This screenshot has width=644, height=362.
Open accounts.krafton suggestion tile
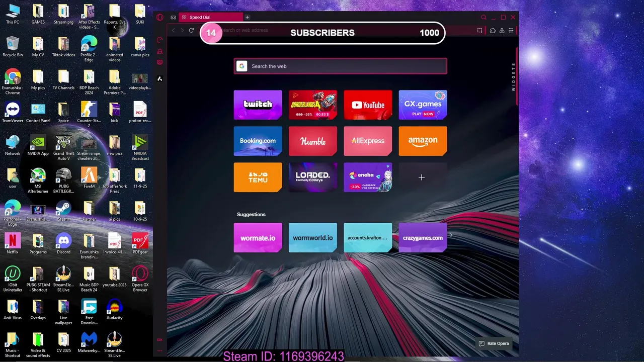click(368, 238)
